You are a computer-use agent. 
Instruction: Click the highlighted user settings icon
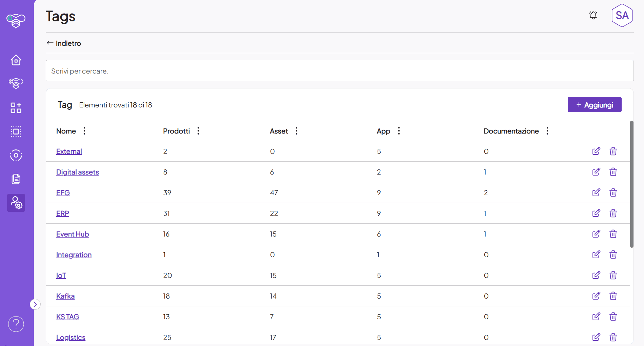[16, 203]
